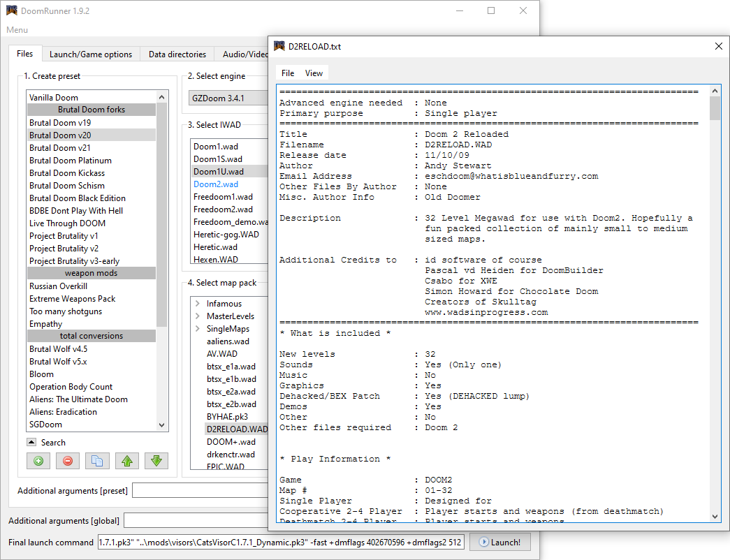Open the Menu in DoomRunner
The width and height of the screenshot is (730, 560).
[17, 30]
